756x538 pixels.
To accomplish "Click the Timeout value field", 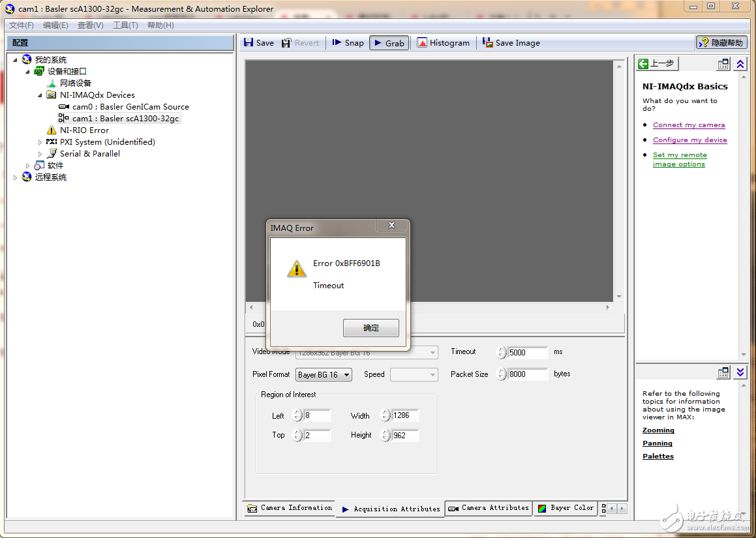I will pyautogui.click(x=528, y=352).
